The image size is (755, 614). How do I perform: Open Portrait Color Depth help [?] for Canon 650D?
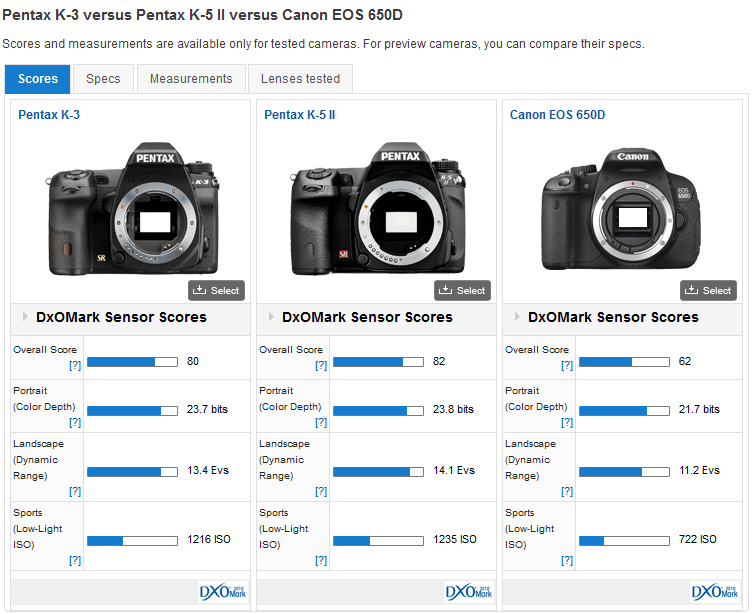point(567,422)
